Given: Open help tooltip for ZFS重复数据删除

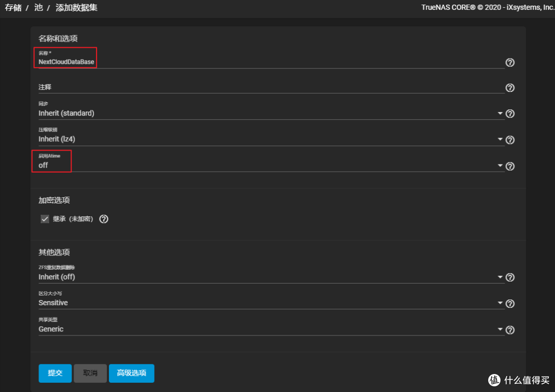Looking at the screenshot, I should coord(510,277).
